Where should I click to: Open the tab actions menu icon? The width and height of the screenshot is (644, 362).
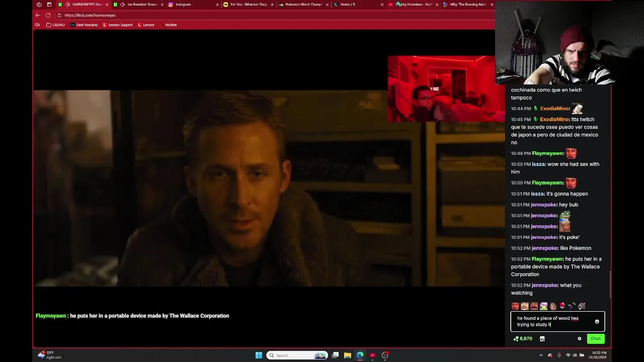coord(49,5)
